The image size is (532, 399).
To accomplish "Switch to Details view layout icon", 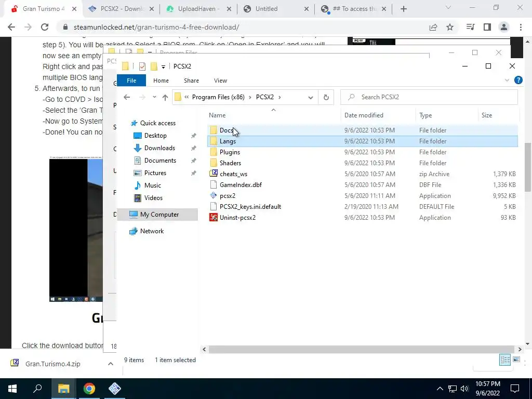I will coord(505,360).
